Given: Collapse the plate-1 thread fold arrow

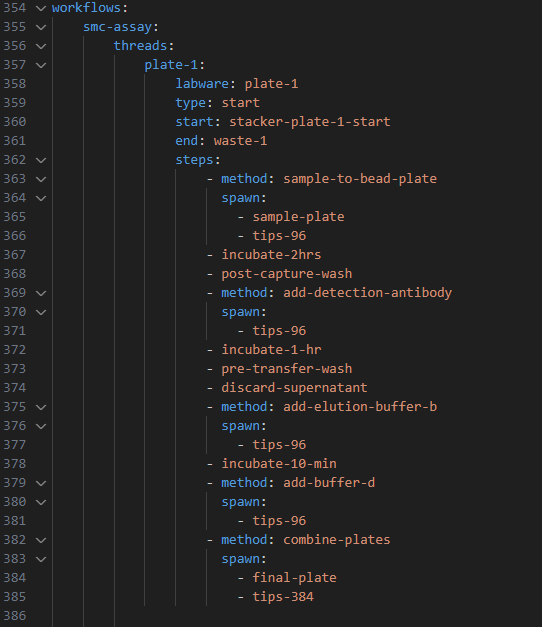Looking at the screenshot, I should pyautogui.click(x=41, y=65).
